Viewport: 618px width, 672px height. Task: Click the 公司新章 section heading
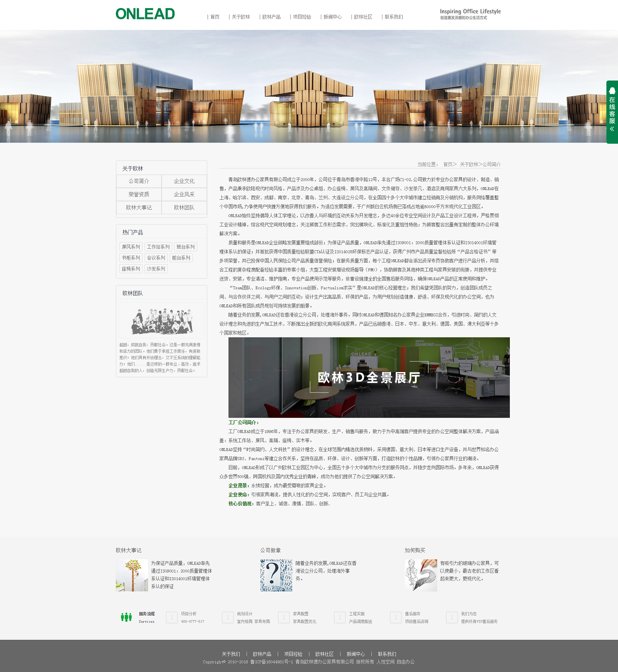271,550
